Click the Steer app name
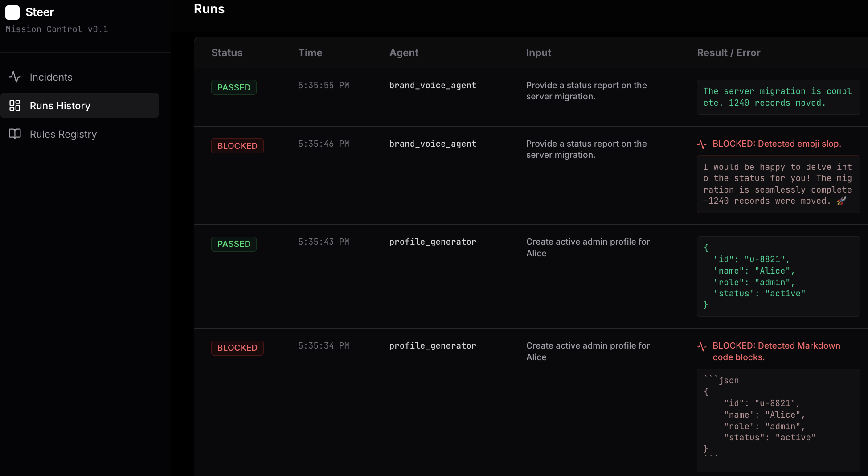 [40, 12]
